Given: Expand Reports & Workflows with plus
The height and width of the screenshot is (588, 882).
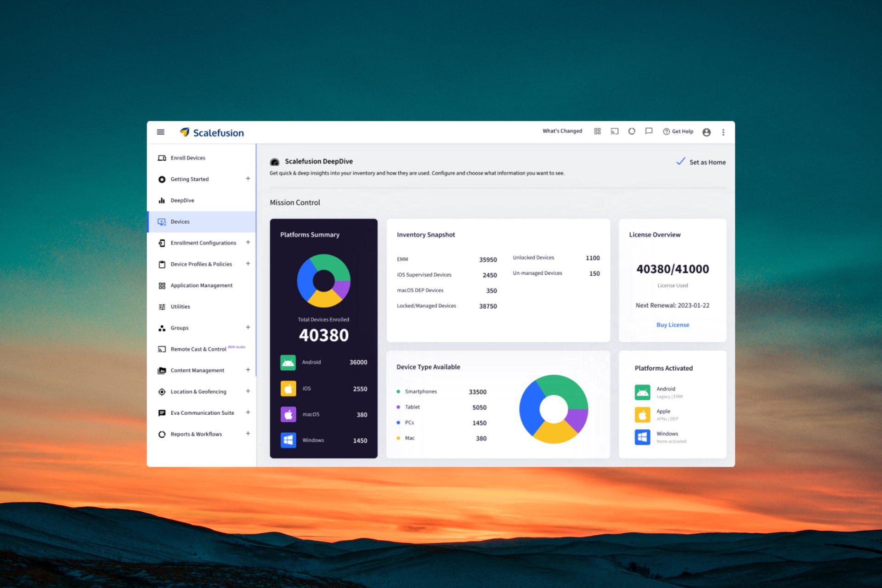Looking at the screenshot, I should pyautogui.click(x=248, y=434).
